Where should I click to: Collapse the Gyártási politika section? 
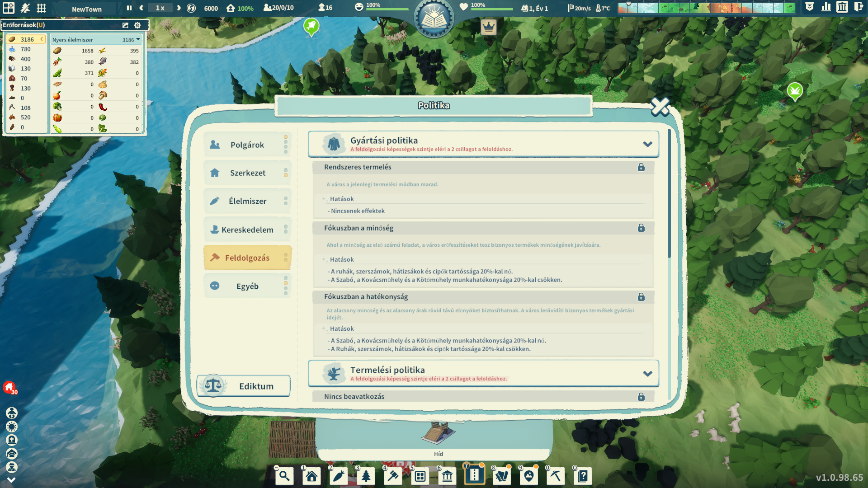(x=647, y=144)
